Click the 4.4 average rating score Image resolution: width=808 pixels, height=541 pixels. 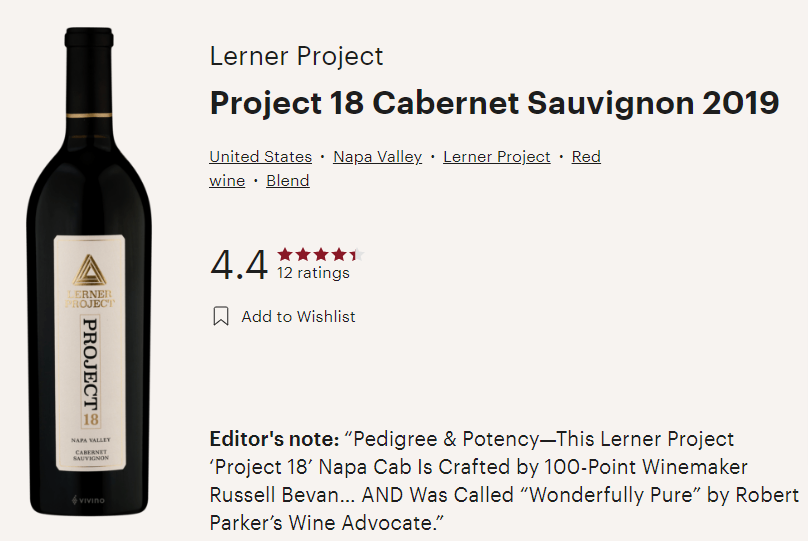coord(238,265)
